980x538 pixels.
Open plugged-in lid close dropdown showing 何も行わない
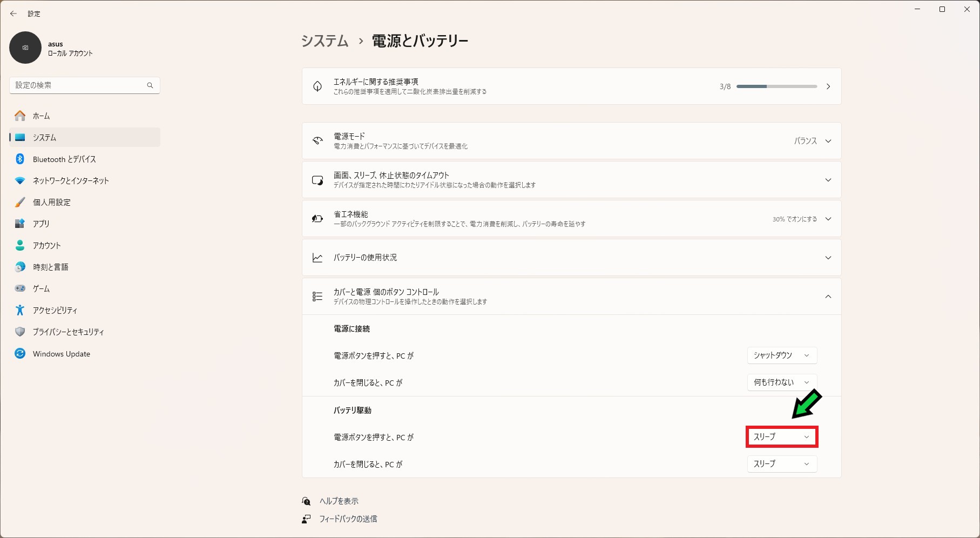pyautogui.click(x=781, y=382)
